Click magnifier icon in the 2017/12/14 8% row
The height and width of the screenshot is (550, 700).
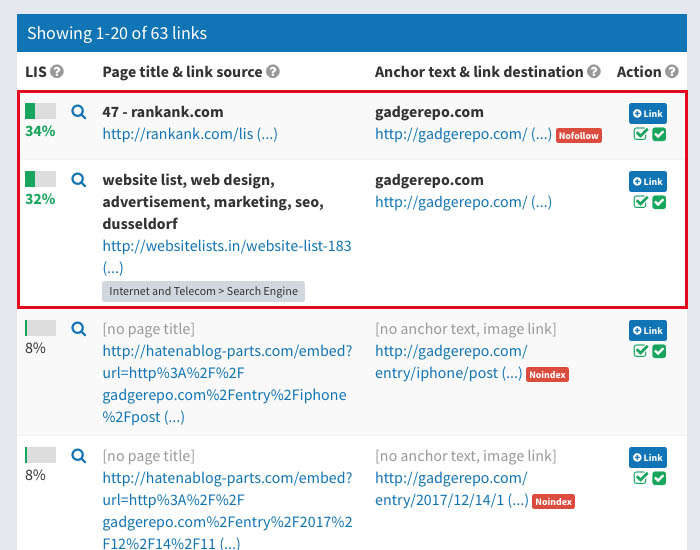(x=79, y=456)
